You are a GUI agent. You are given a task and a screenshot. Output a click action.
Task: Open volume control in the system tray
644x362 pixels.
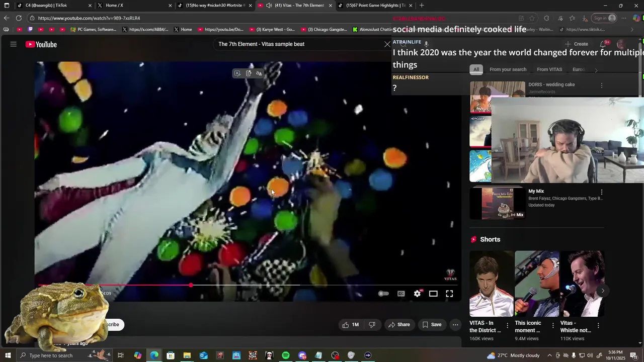pyautogui.click(x=590, y=355)
